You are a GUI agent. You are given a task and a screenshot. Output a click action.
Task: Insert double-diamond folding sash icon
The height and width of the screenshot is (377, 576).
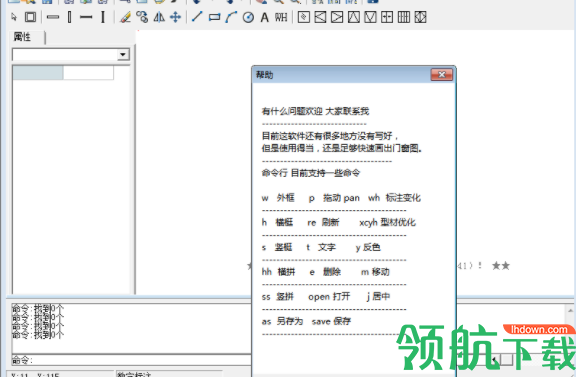tap(420, 17)
